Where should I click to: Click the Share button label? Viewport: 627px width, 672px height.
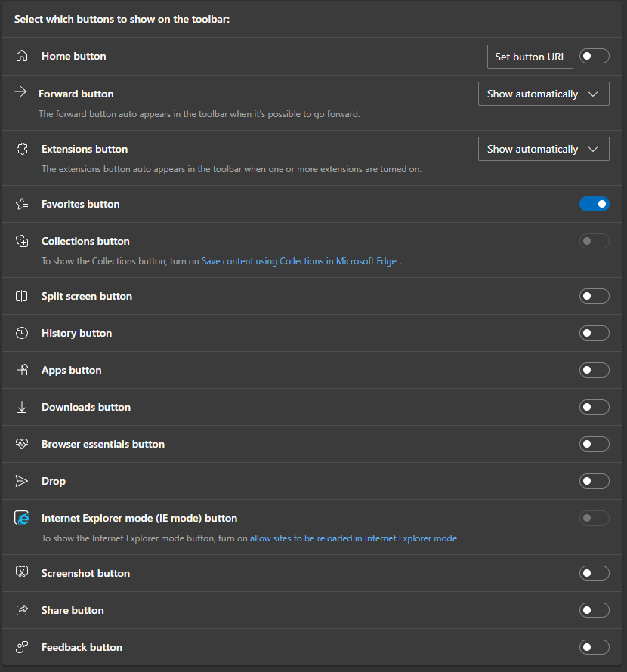[x=73, y=610]
